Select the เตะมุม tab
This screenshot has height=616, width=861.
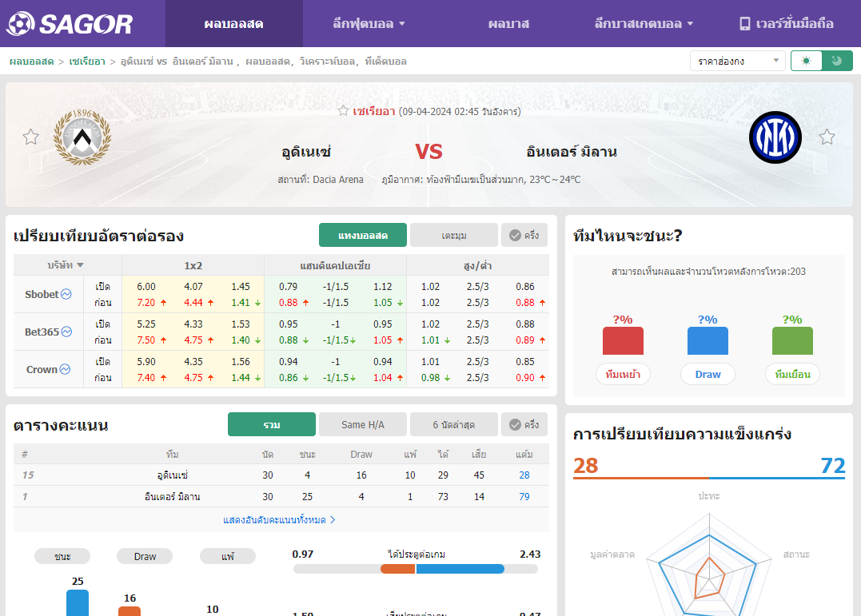(454, 236)
